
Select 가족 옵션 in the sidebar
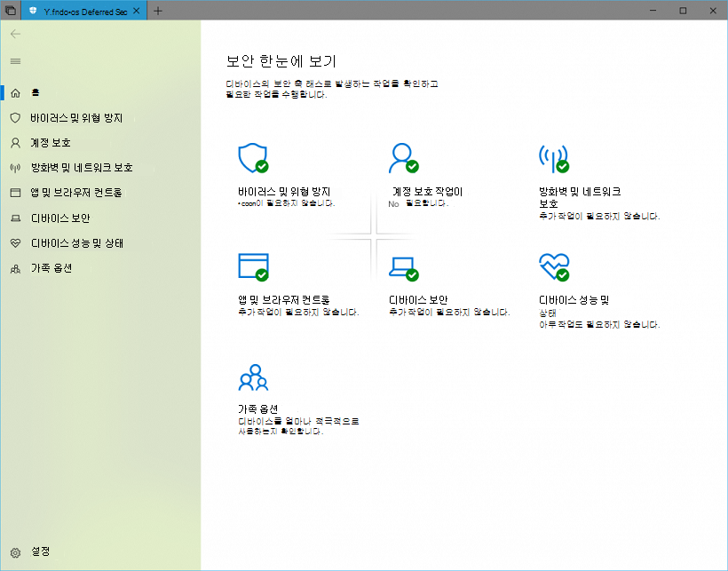pyautogui.click(x=51, y=267)
